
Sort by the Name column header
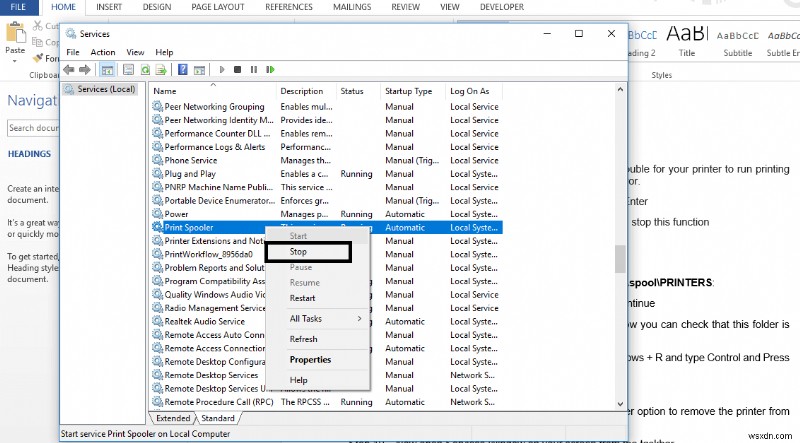(213, 91)
